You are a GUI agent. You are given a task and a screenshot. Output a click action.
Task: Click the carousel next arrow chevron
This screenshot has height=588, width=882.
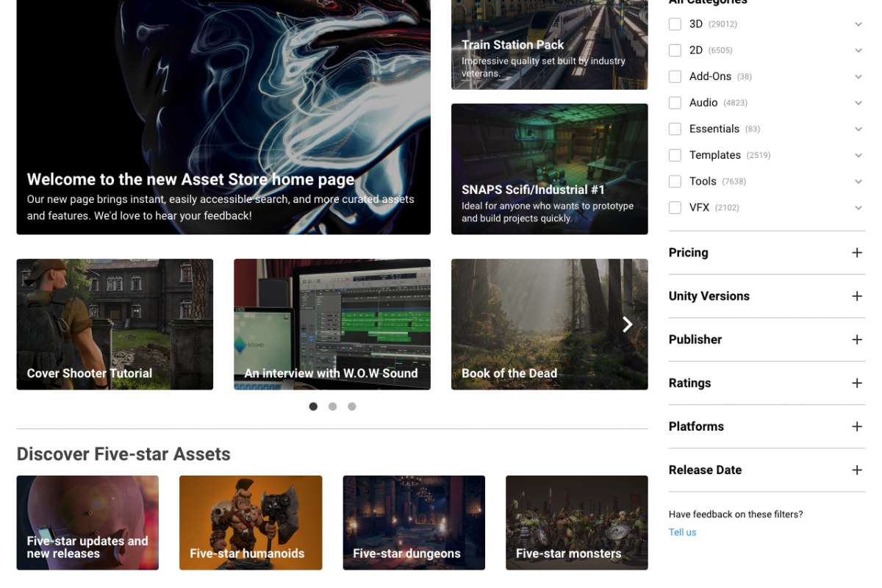[627, 324]
